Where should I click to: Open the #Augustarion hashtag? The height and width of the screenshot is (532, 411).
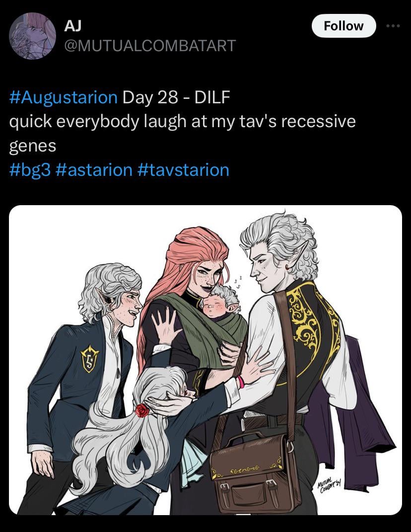click(64, 97)
